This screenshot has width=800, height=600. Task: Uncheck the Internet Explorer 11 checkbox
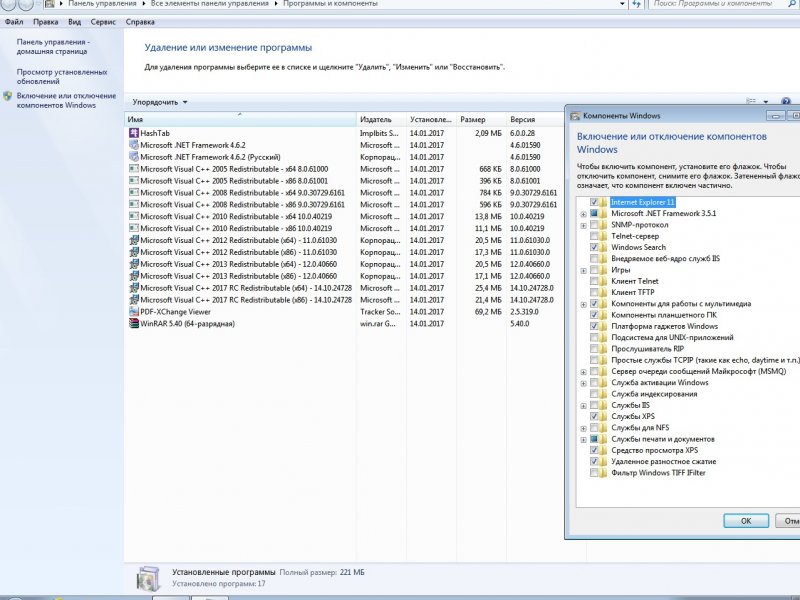click(594, 202)
